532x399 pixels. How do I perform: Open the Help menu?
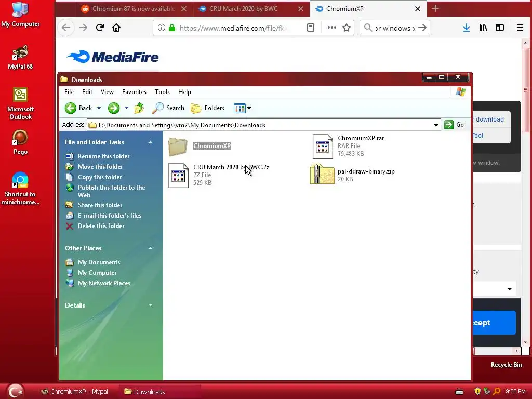[184, 92]
